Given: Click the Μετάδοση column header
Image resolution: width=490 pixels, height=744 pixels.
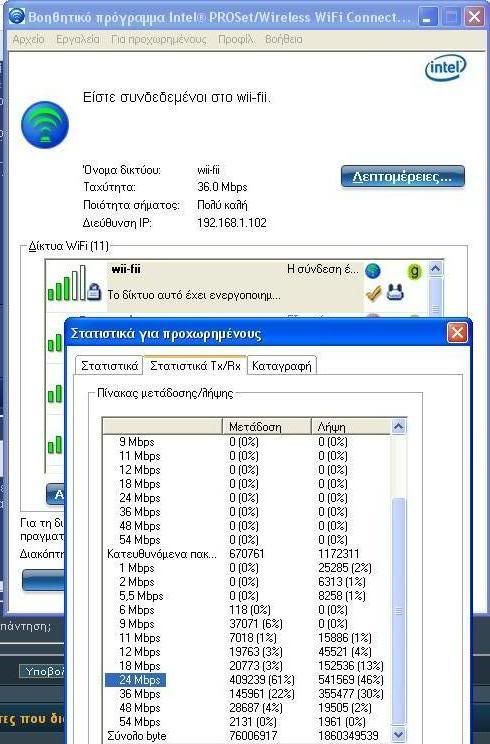Looking at the screenshot, I should point(267,427).
